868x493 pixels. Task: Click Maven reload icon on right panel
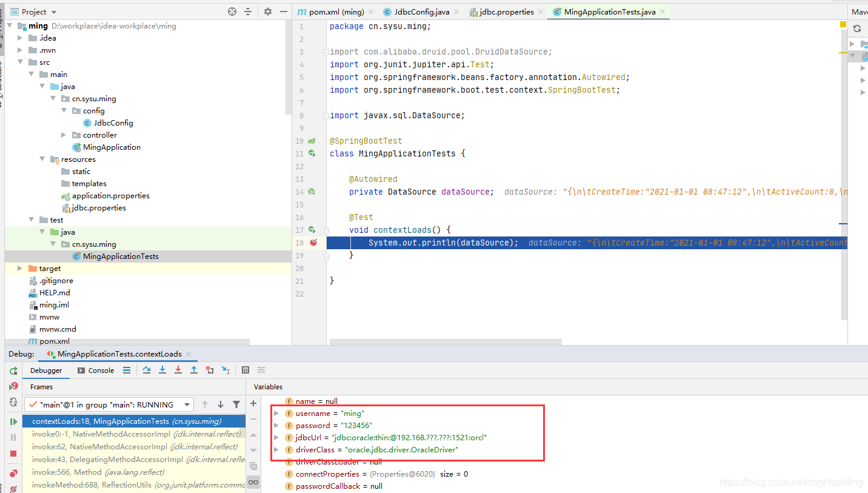tap(857, 29)
